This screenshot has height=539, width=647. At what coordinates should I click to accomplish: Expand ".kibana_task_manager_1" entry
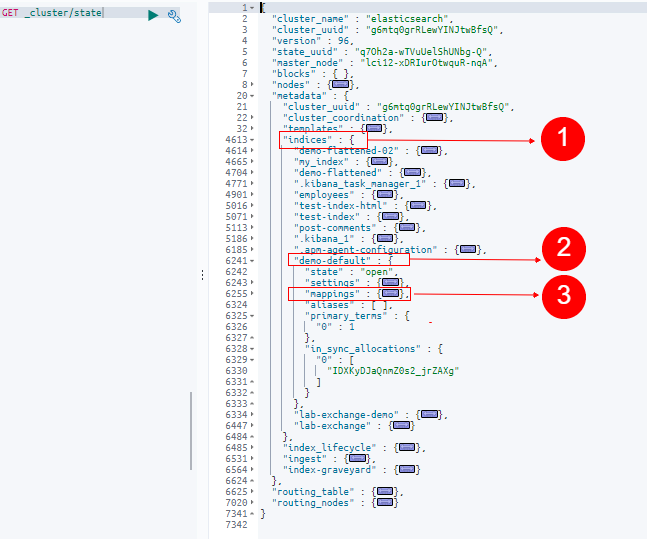coord(252,184)
